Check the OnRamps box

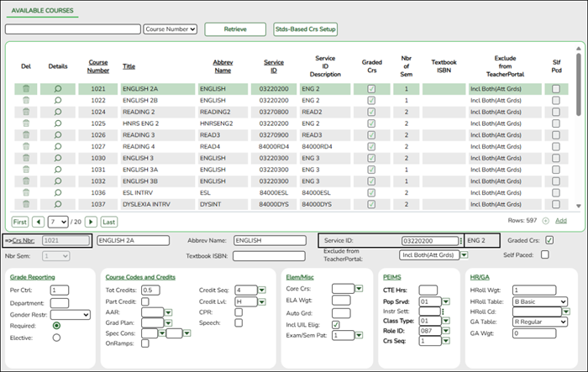145,343
